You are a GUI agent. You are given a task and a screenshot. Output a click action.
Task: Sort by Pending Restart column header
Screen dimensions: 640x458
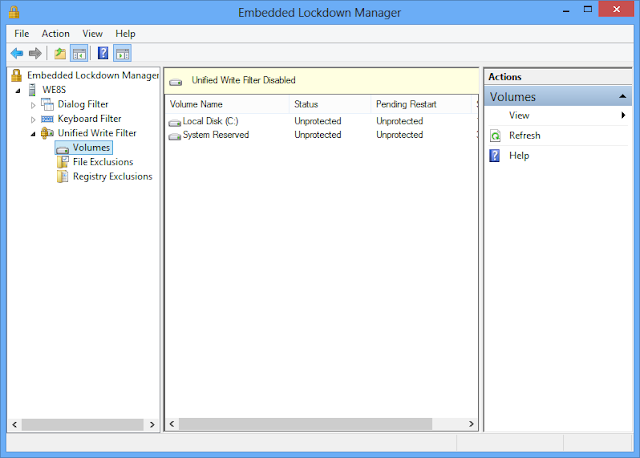421,104
